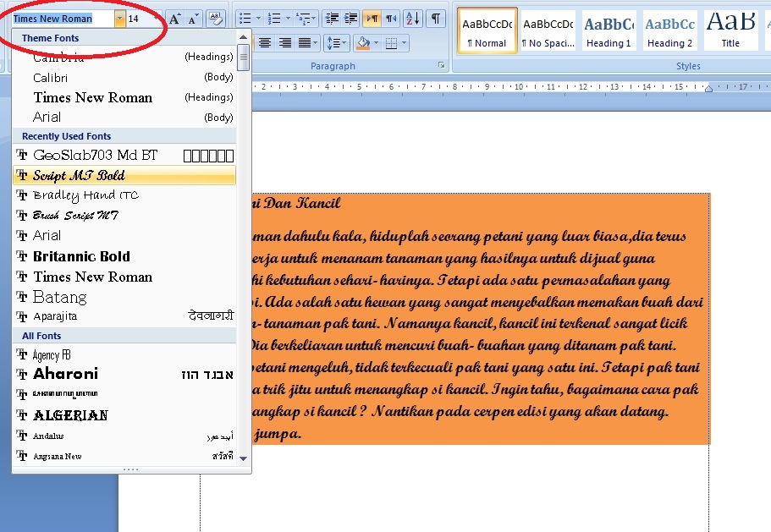Image resolution: width=771 pixels, height=532 pixels.
Task: Enable Right-to-Left text direction
Action: (x=393, y=17)
